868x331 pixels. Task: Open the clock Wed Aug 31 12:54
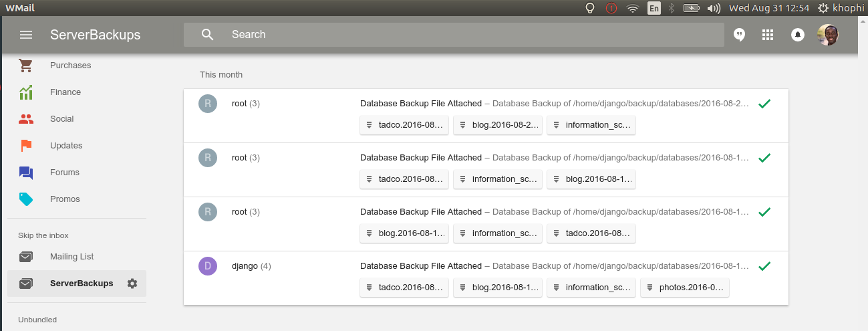pyautogui.click(x=769, y=8)
